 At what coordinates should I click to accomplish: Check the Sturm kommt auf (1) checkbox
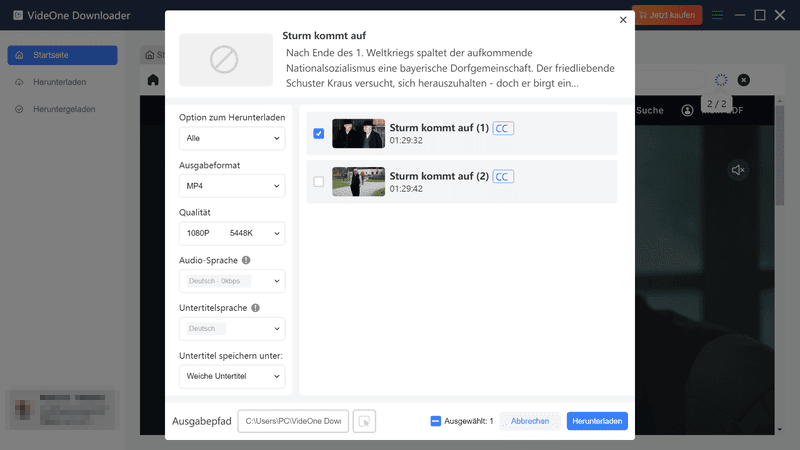coord(318,134)
